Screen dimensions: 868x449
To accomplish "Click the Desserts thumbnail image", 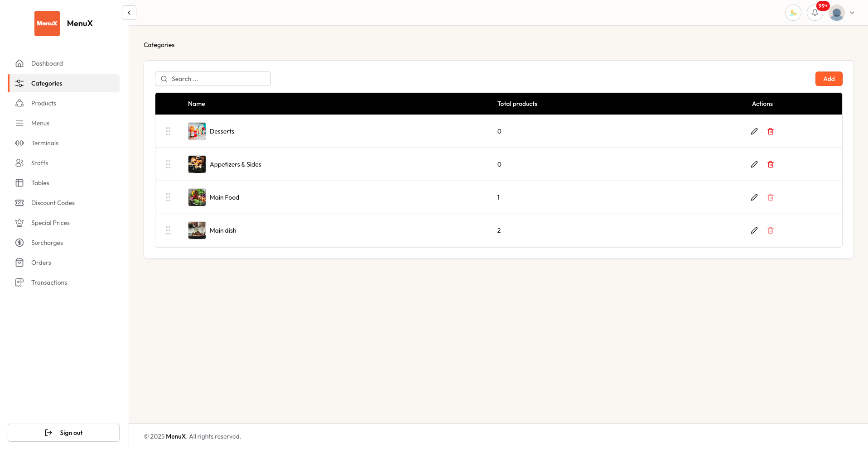I will click(x=197, y=131).
